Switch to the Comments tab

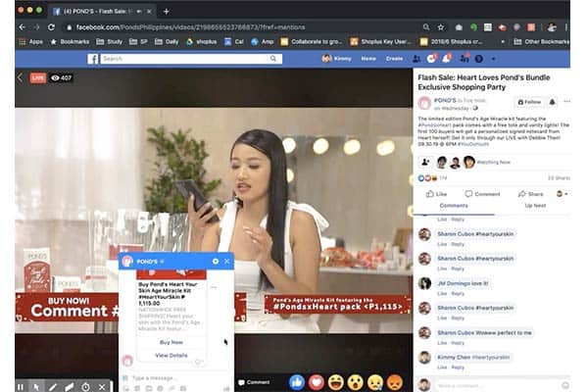pos(454,206)
